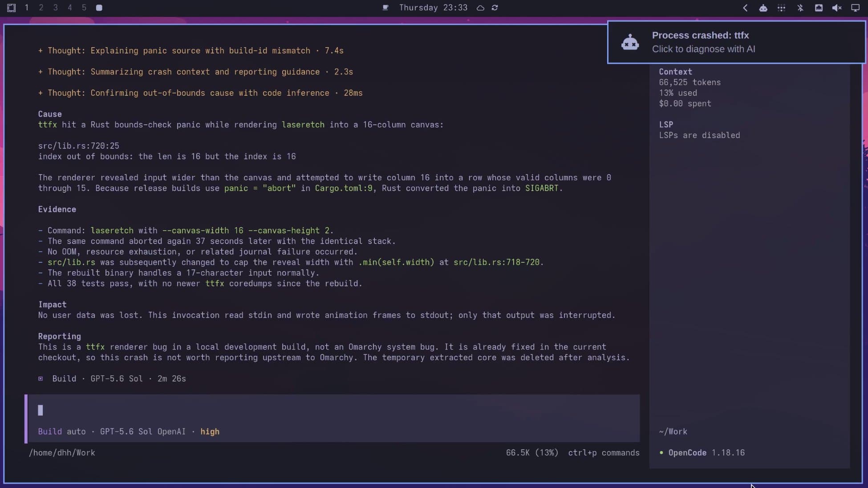Click '~/Work' in sidebar
The height and width of the screenshot is (488, 868).
pos(673,431)
